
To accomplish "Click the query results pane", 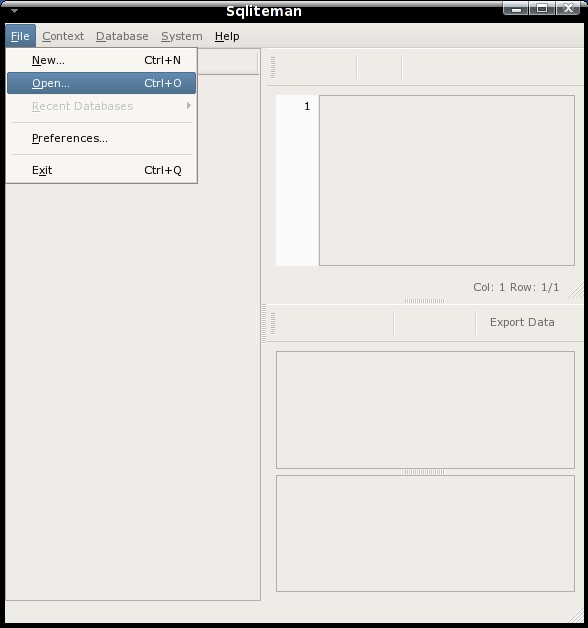I will 425,410.
